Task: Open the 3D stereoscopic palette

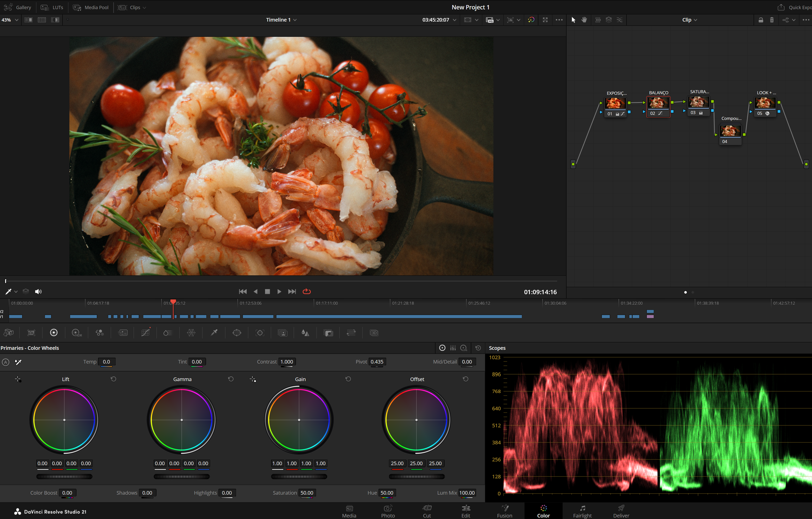Action: [x=374, y=333]
